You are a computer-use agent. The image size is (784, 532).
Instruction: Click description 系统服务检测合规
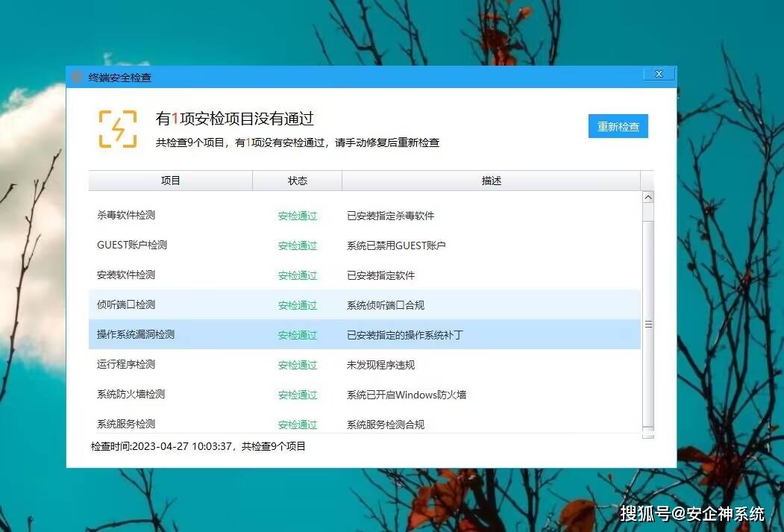(386, 425)
